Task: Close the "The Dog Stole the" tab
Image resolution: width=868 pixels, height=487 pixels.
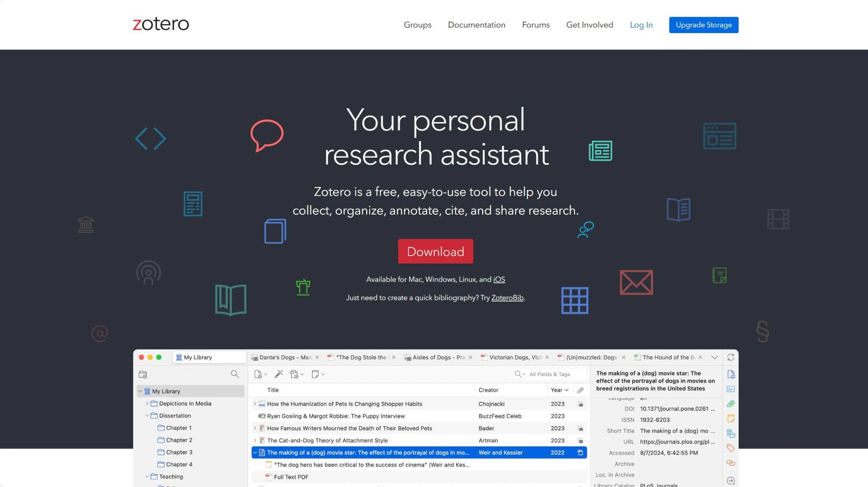Action: click(x=394, y=357)
